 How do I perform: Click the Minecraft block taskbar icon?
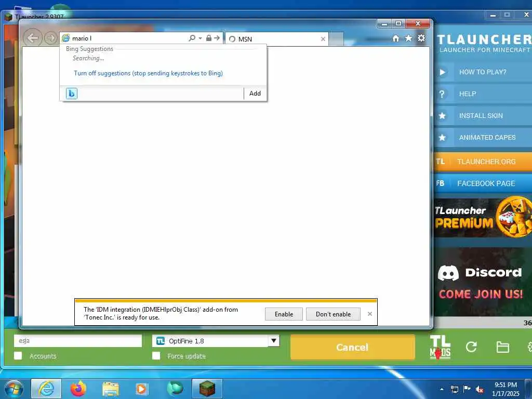click(x=207, y=389)
